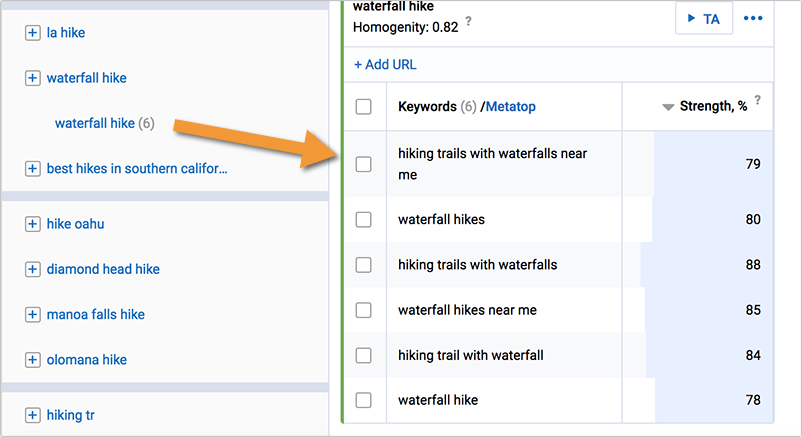Click strength value 79
Image resolution: width=802 pixels, height=437 pixels.
pyautogui.click(x=753, y=164)
